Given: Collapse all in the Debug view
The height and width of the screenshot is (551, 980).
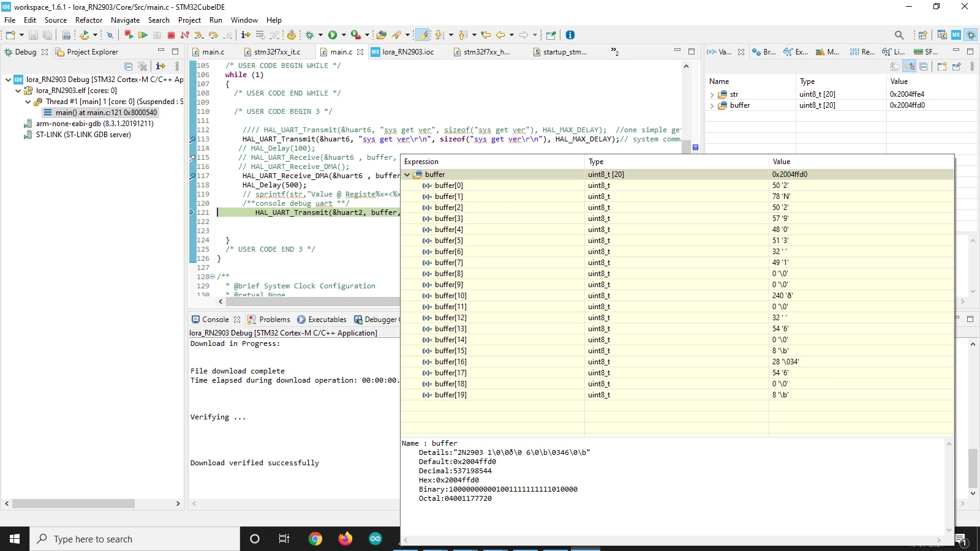Looking at the screenshot, I should [129, 66].
